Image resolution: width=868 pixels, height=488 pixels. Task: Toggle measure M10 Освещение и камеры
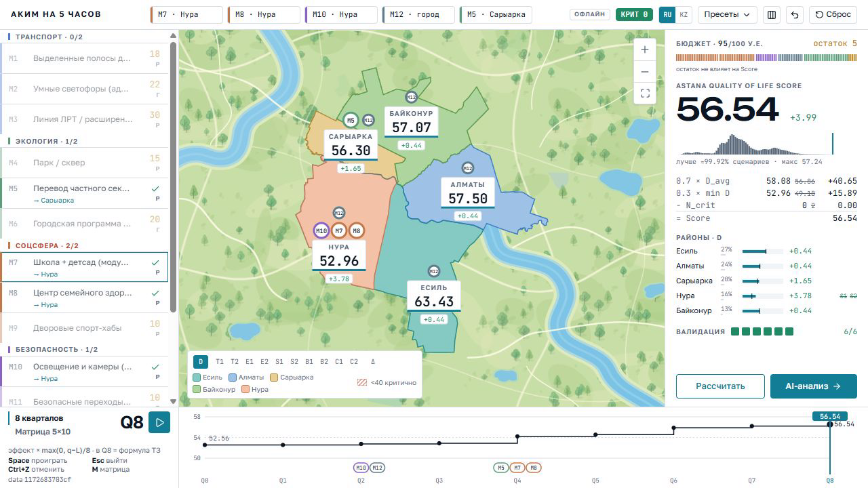[x=84, y=371]
